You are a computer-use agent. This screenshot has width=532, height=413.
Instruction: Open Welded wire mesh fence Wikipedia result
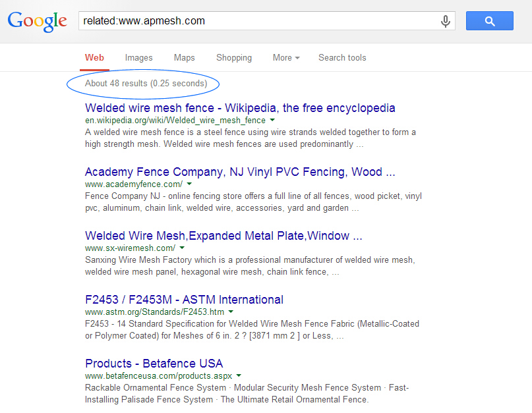240,108
